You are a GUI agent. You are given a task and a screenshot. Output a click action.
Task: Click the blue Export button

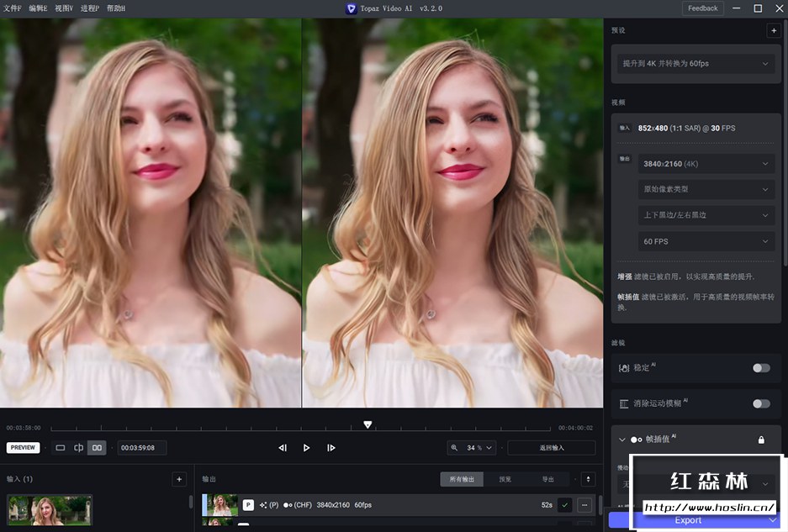tap(688, 520)
